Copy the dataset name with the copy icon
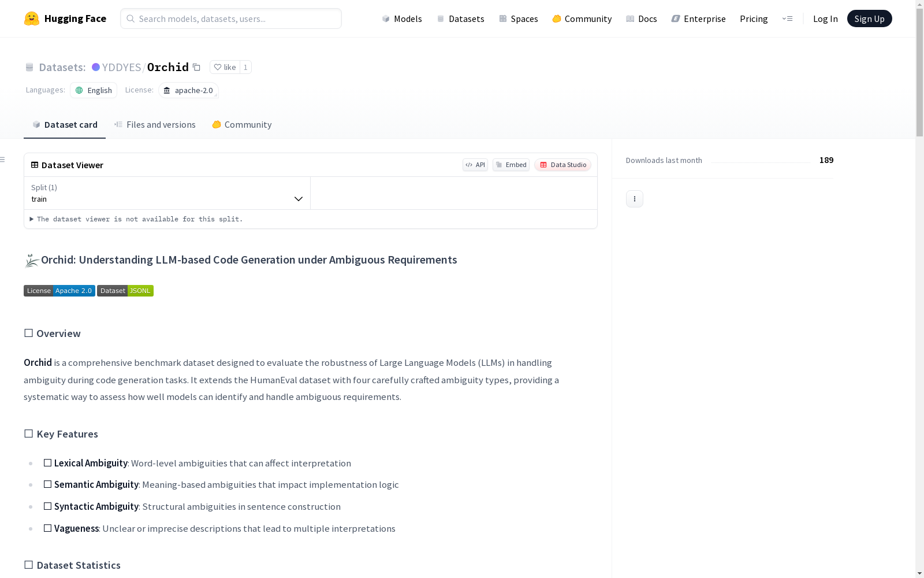 [x=196, y=67]
